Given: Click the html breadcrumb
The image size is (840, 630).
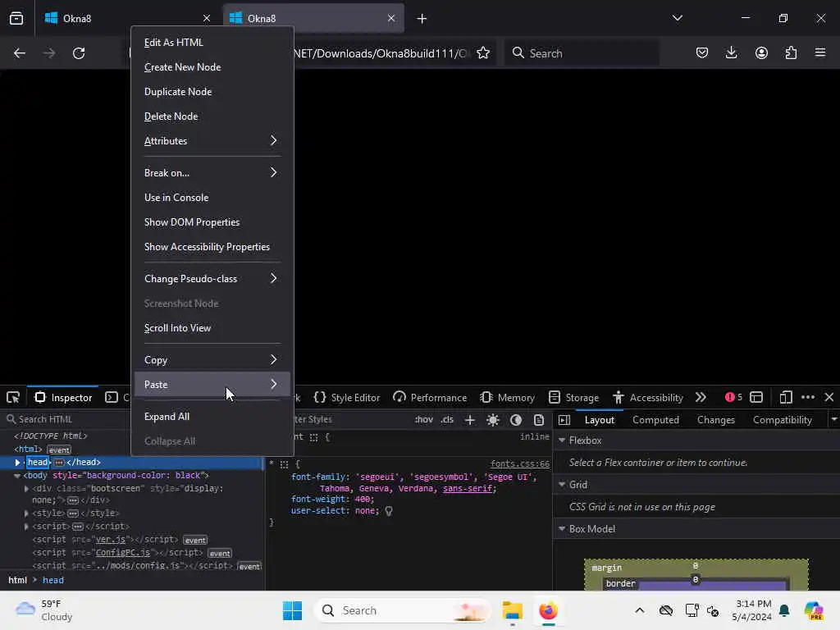Looking at the screenshot, I should (x=17, y=580).
